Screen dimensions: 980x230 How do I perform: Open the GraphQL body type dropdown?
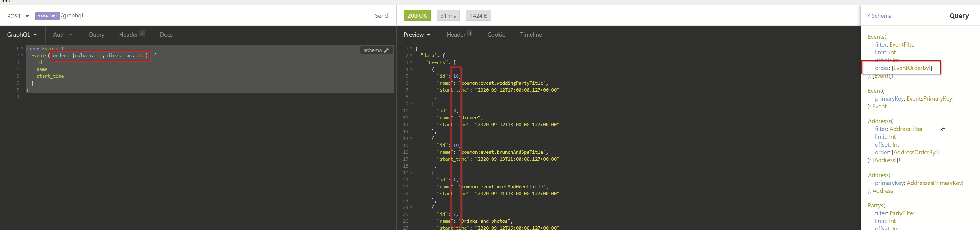22,35
